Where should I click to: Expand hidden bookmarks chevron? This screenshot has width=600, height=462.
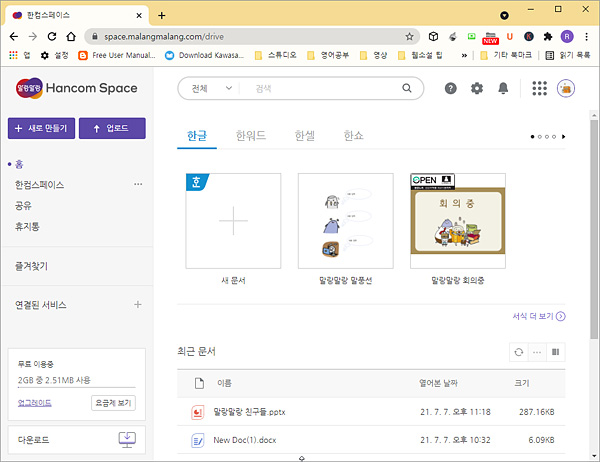[x=464, y=56]
